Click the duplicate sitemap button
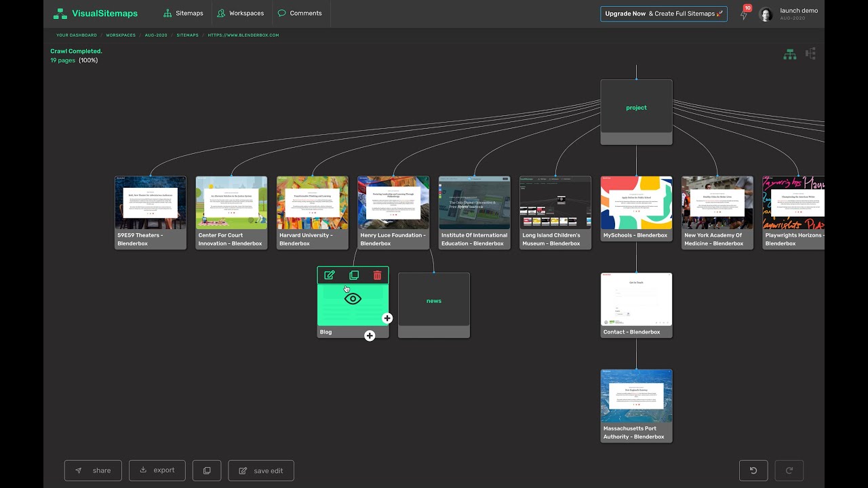The image size is (868, 488). pos(207,470)
